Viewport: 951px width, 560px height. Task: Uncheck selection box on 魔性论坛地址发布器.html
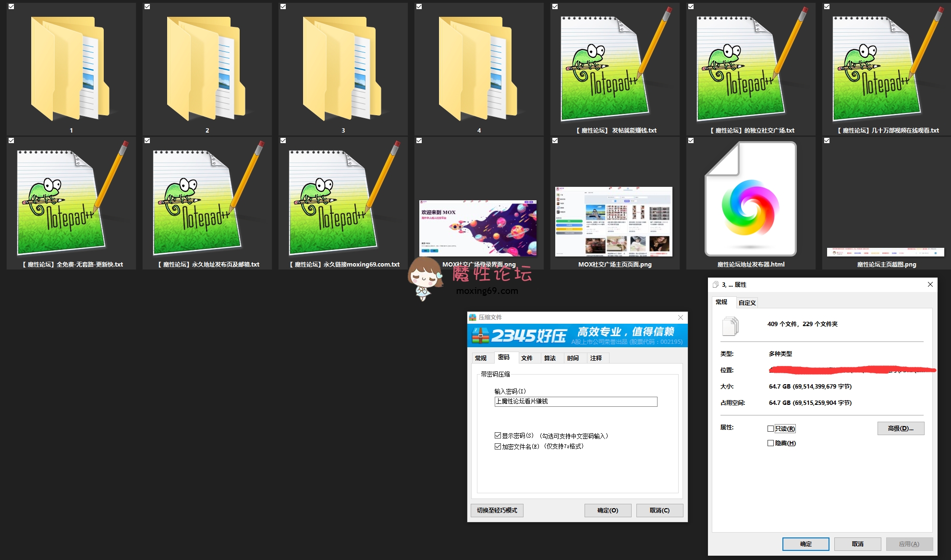[691, 141]
